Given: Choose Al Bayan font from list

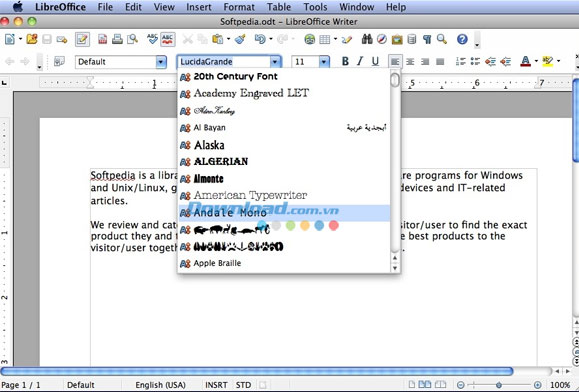Looking at the screenshot, I should coord(284,128).
